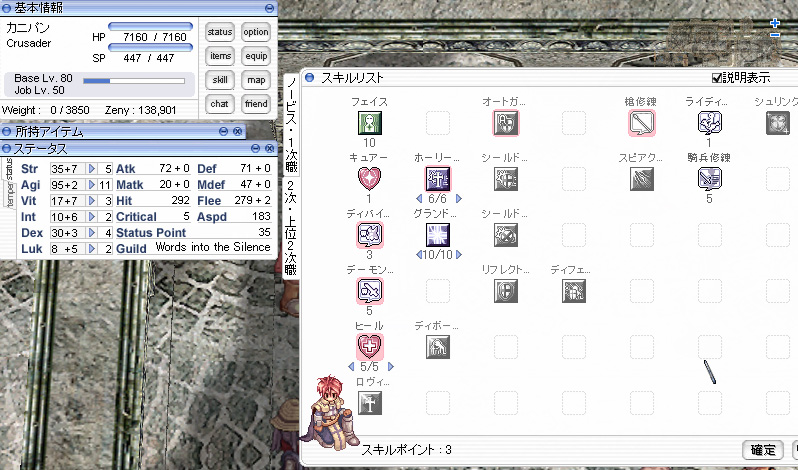Click the status button
This screenshot has width=798, height=470.
coord(220,32)
